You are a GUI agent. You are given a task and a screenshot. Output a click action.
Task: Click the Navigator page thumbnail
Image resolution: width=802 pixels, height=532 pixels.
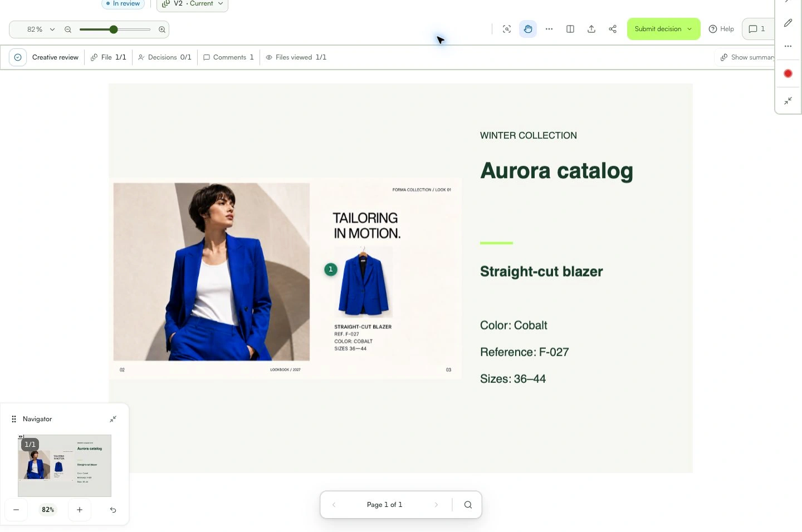(65, 466)
